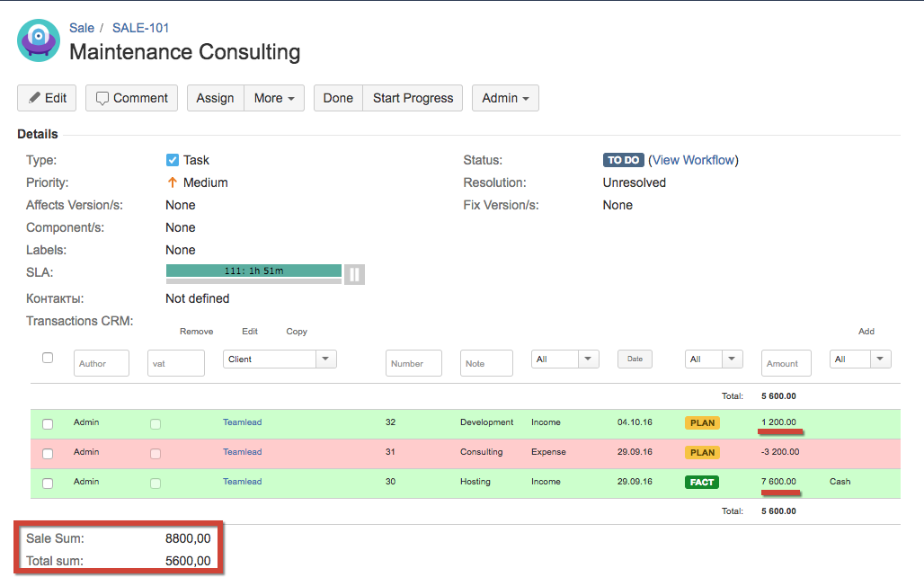
Task: Click the SLA progress bar
Action: [253, 271]
